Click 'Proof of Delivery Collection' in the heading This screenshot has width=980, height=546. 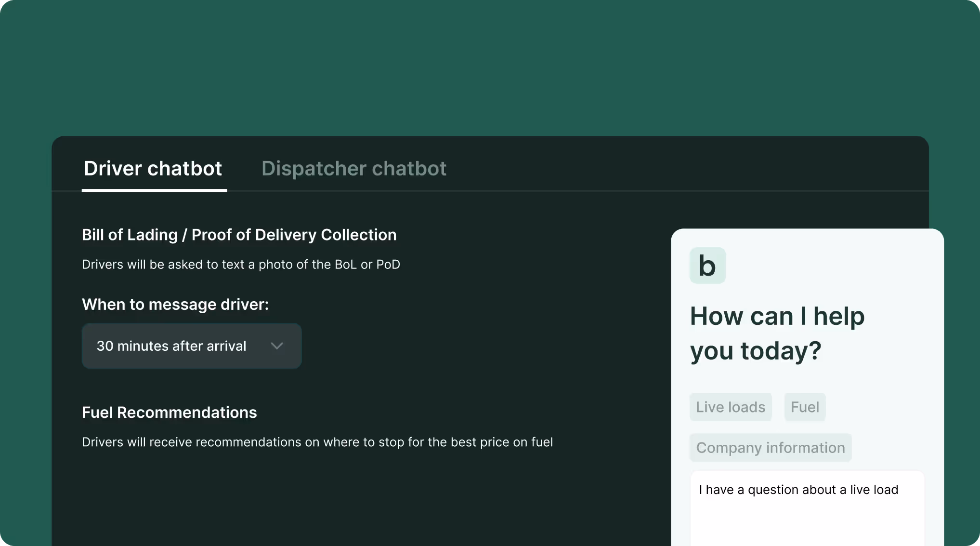(x=294, y=235)
